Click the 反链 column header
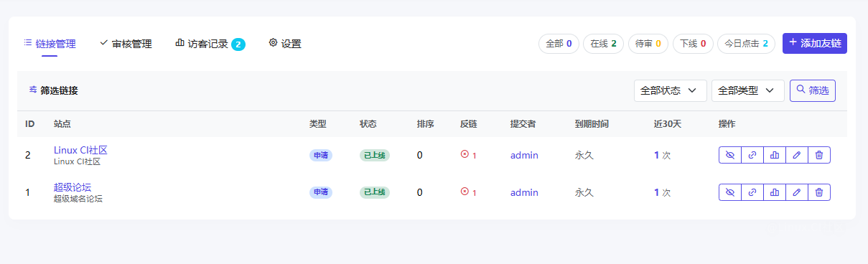The width and height of the screenshot is (868, 264). (x=469, y=124)
